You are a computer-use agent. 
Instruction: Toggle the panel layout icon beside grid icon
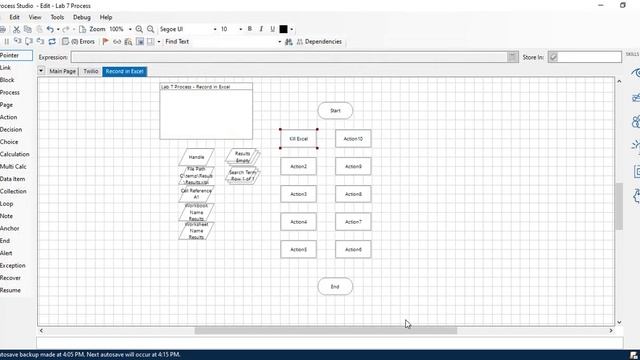151,42
